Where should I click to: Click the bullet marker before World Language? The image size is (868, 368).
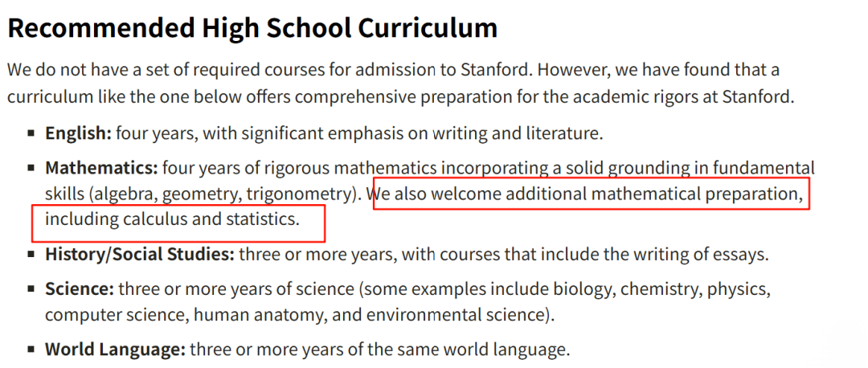pyautogui.click(x=31, y=351)
